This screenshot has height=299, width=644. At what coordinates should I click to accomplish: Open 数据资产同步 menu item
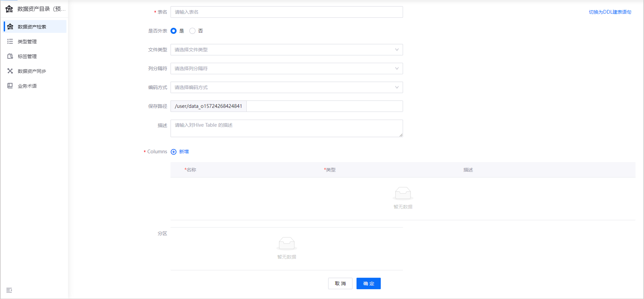pyautogui.click(x=35, y=71)
